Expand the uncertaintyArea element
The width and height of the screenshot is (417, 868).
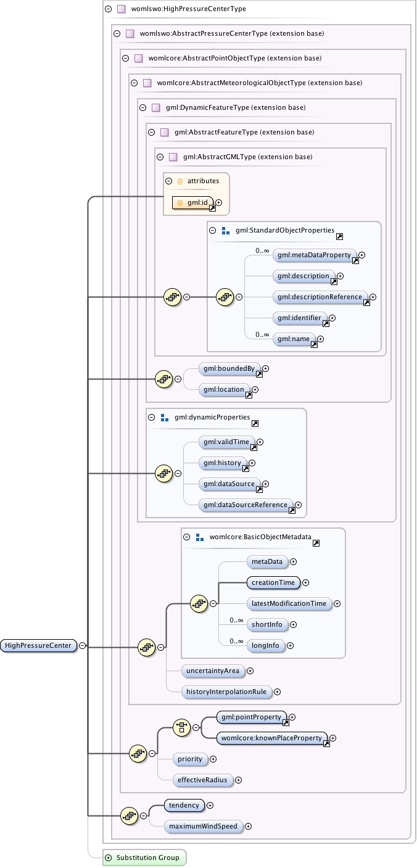click(250, 671)
